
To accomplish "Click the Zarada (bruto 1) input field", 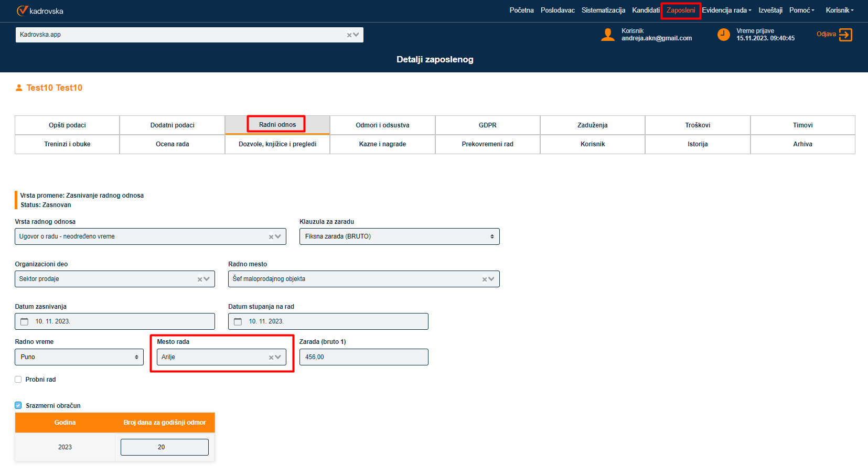I will coord(363,357).
